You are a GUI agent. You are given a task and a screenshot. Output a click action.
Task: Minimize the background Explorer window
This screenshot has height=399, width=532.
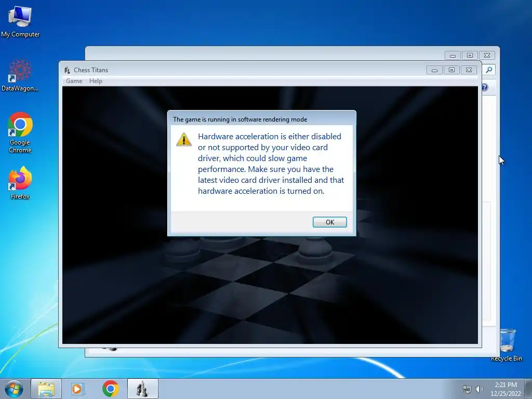pos(453,55)
